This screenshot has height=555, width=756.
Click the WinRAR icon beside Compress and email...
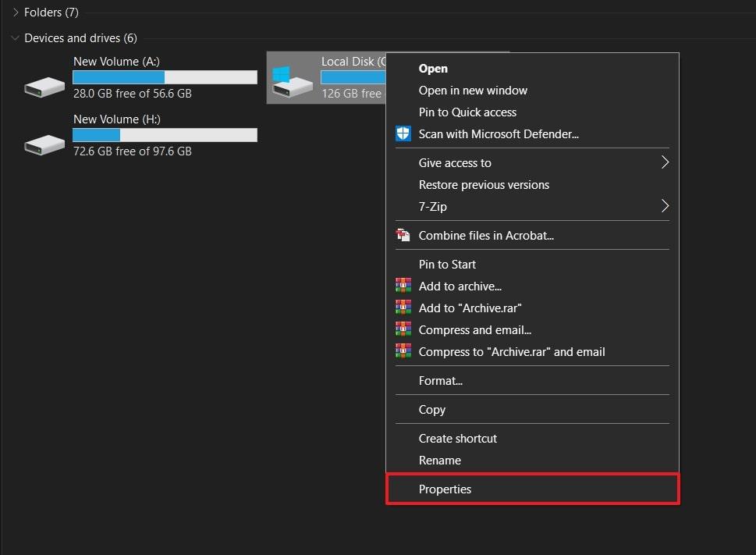click(x=403, y=330)
